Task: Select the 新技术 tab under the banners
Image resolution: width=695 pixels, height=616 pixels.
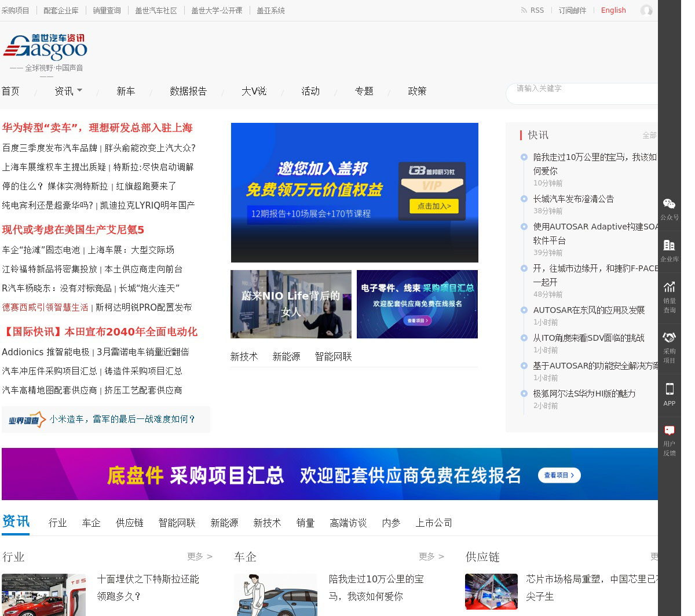Action: [x=244, y=356]
